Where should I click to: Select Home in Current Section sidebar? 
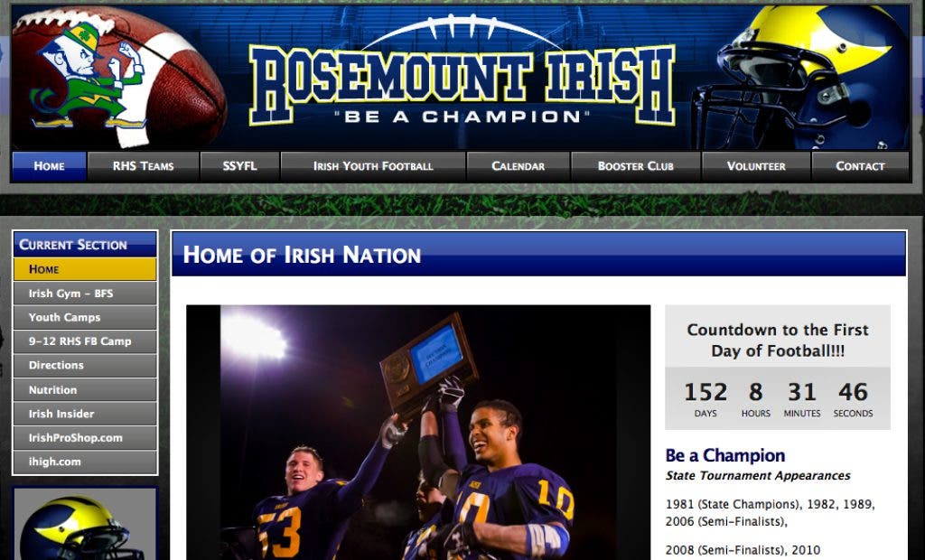click(85, 269)
